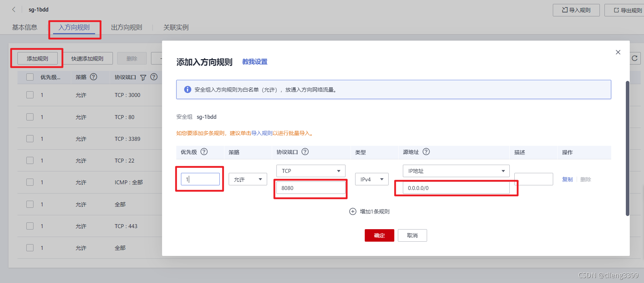Click the info icon in the whitelist notice

point(188,89)
